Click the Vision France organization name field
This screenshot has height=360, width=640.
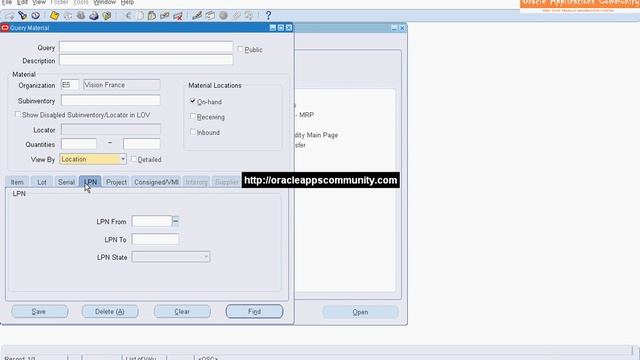coord(122,85)
